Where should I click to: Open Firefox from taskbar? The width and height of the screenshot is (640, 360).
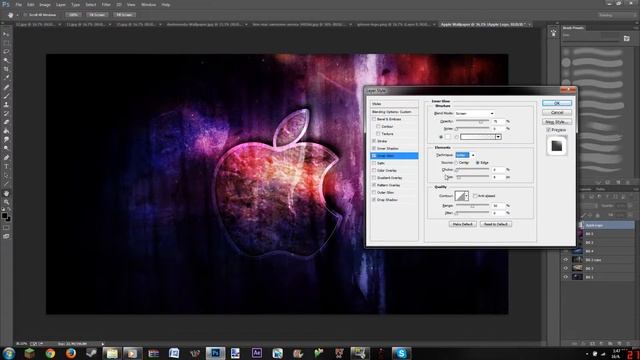pos(71,353)
